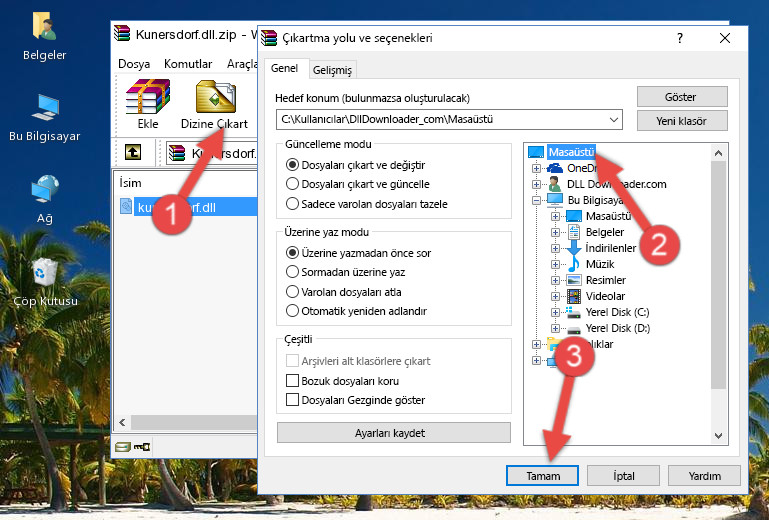Image resolution: width=769 pixels, height=520 pixels.
Task: Expand Resimler node in folder tree
Action: pyautogui.click(x=555, y=280)
